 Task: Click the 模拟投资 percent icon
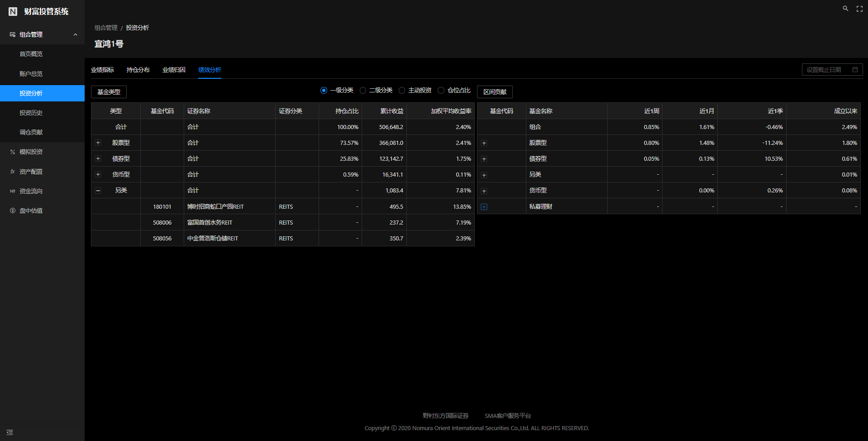coord(13,152)
